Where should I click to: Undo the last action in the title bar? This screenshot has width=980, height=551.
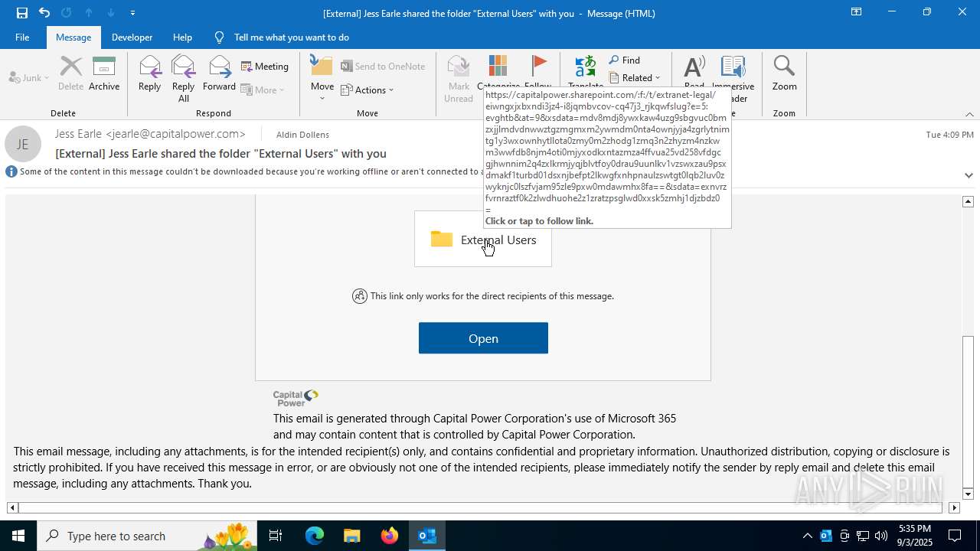[44, 13]
